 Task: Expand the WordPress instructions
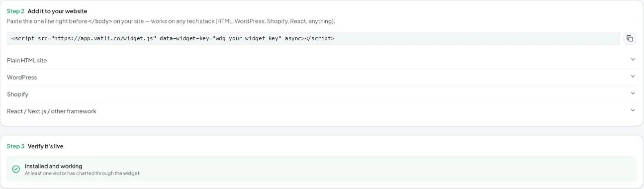point(321,77)
